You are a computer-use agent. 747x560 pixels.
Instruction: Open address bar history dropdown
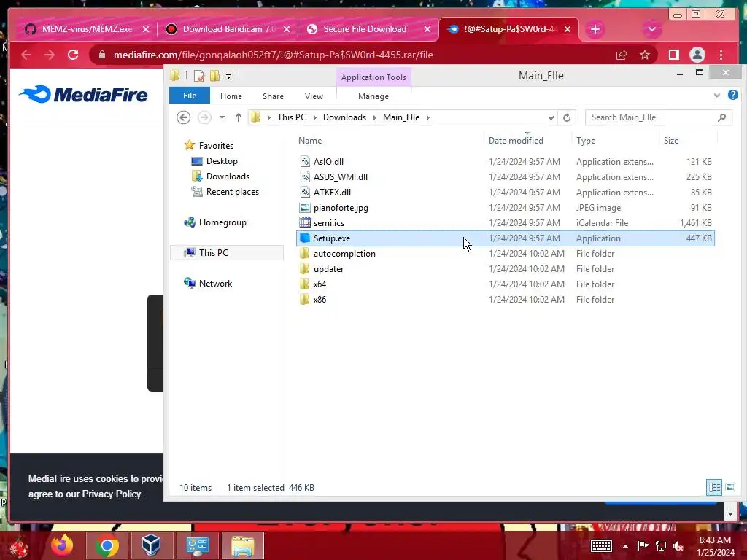[x=551, y=117]
